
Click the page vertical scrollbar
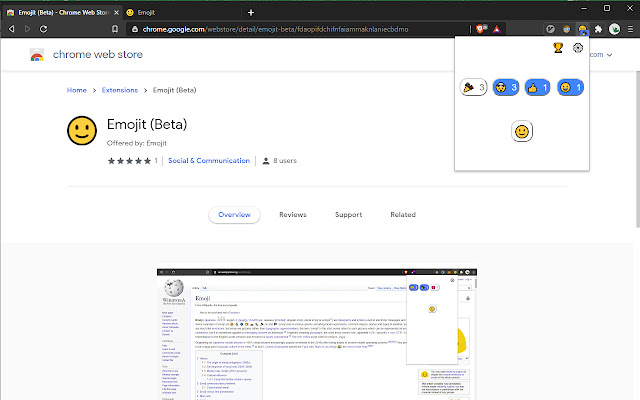638,149
